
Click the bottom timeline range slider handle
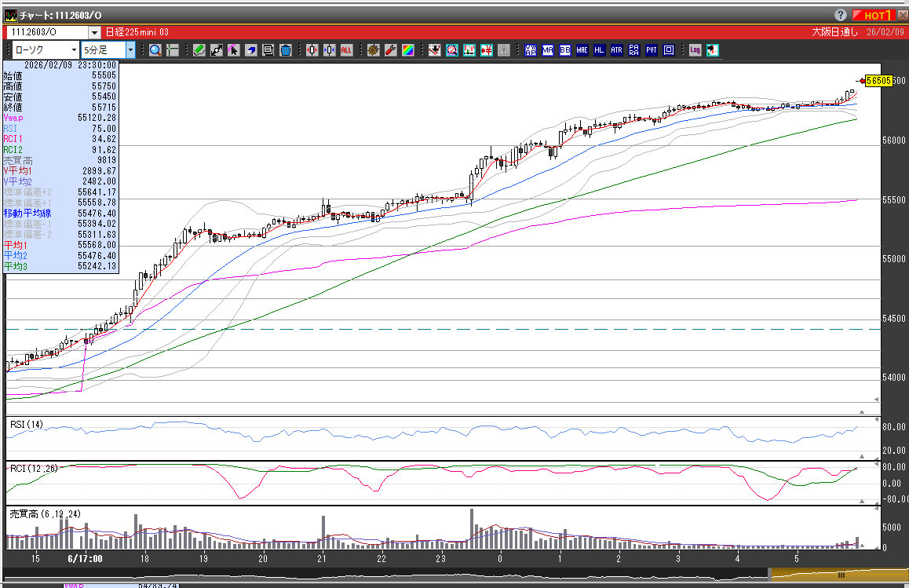pos(841,575)
